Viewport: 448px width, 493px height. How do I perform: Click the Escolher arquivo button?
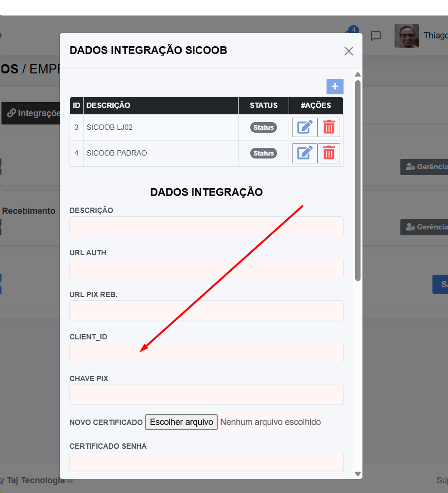coord(181,422)
